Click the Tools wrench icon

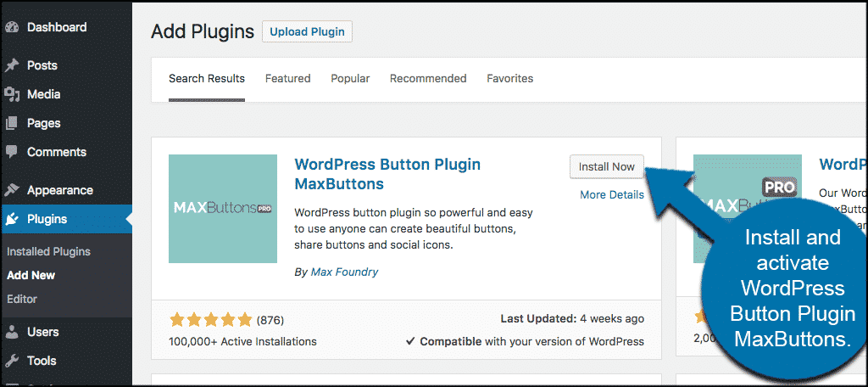[12, 361]
